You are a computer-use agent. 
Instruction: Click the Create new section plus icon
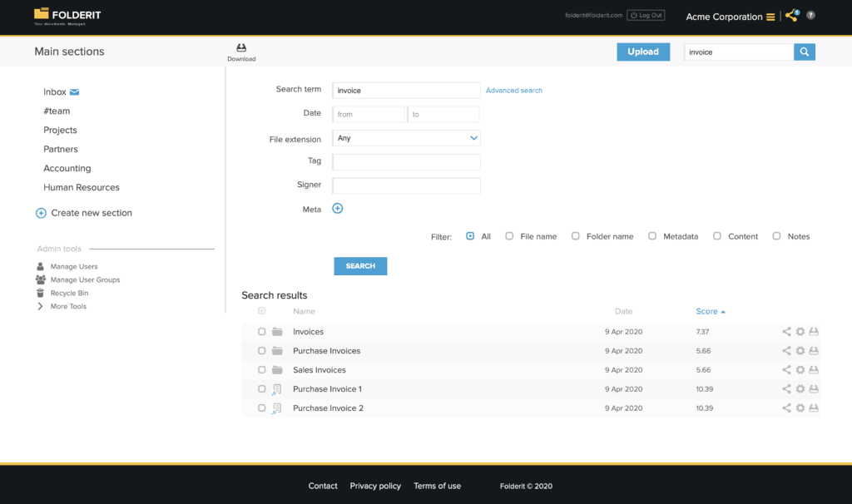point(41,213)
